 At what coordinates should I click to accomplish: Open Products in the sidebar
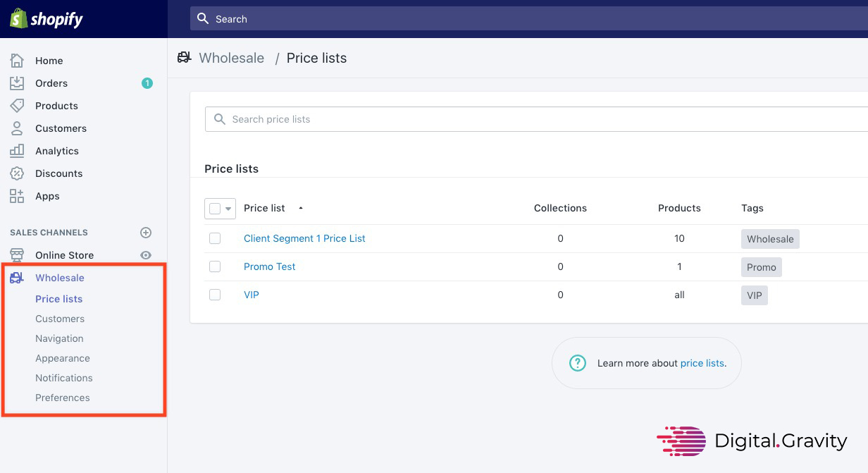click(x=56, y=106)
